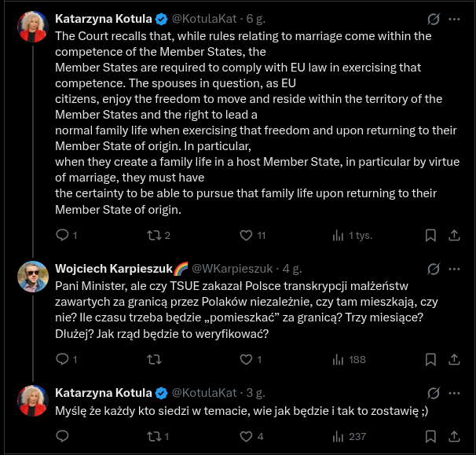This screenshot has width=476, height=455.
Task: Open more options on last Kotula reply
Action: (454, 392)
